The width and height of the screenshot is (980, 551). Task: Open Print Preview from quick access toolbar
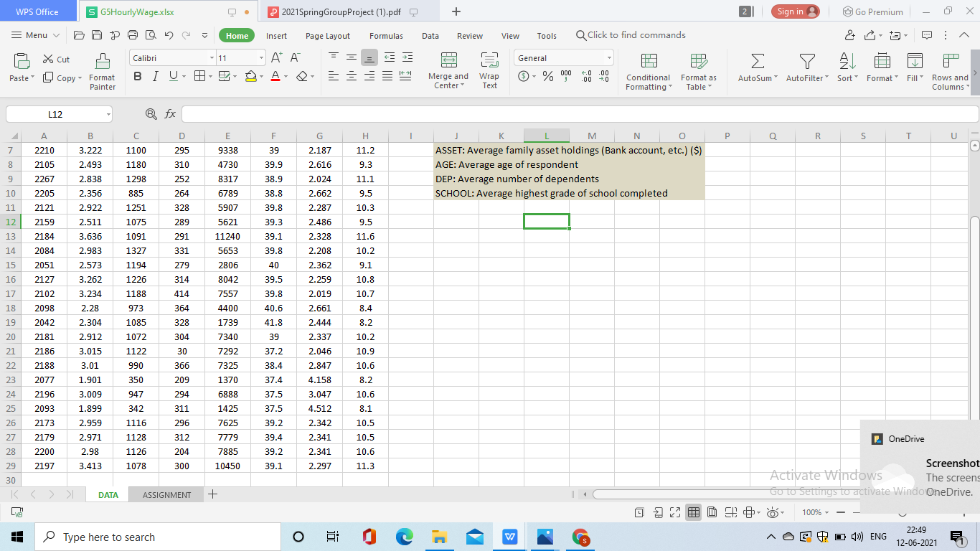point(150,35)
